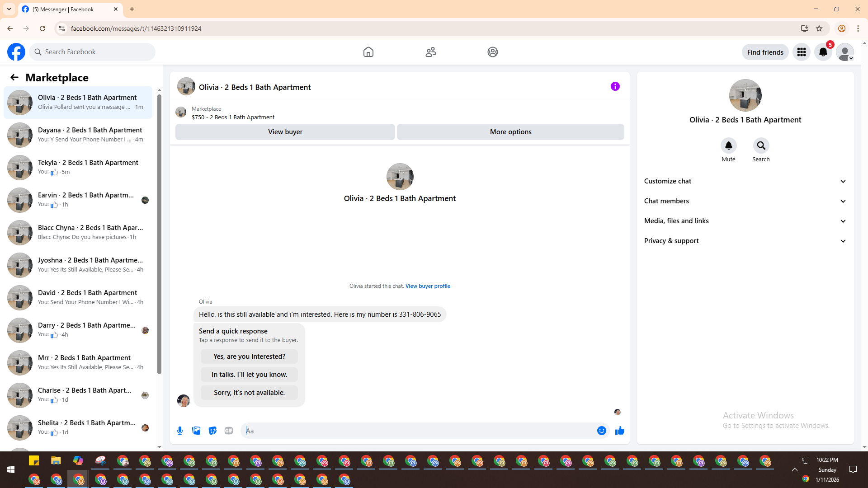868x488 pixels.
Task: Search in conversation magnifier icon
Action: click(761, 145)
